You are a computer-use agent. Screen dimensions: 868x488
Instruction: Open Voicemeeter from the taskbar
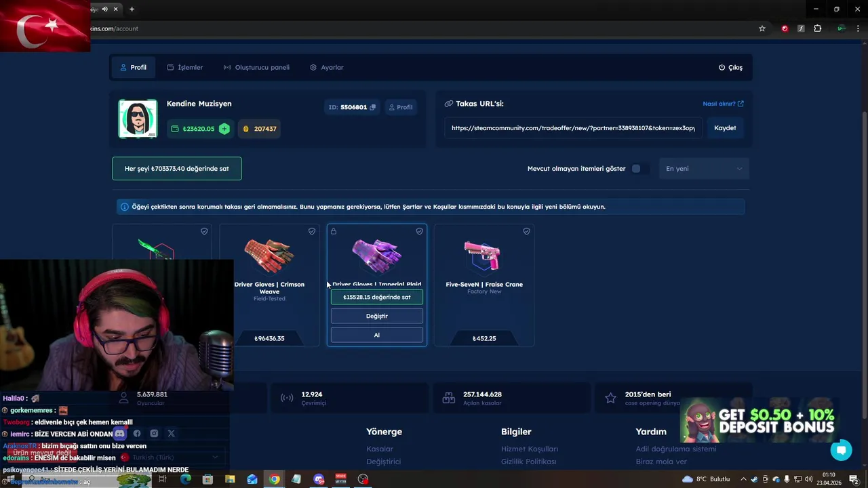[x=340, y=479]
